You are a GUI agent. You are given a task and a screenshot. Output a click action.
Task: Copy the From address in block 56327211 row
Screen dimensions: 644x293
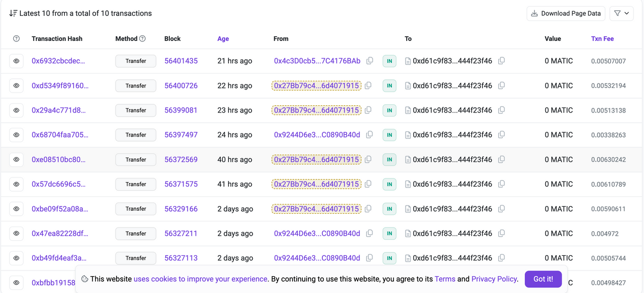click(369, 233)
